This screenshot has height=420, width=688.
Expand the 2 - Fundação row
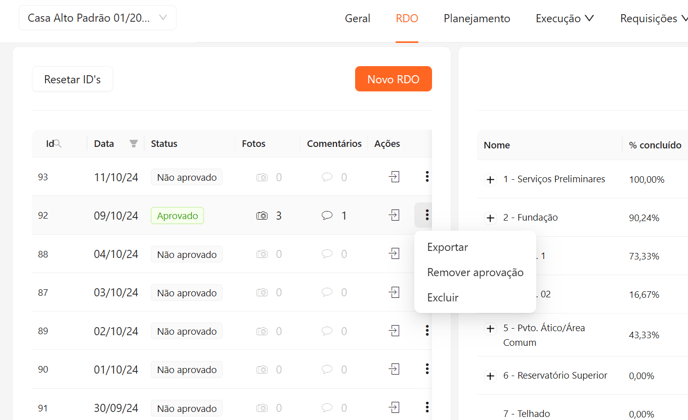tap(490, 218)
